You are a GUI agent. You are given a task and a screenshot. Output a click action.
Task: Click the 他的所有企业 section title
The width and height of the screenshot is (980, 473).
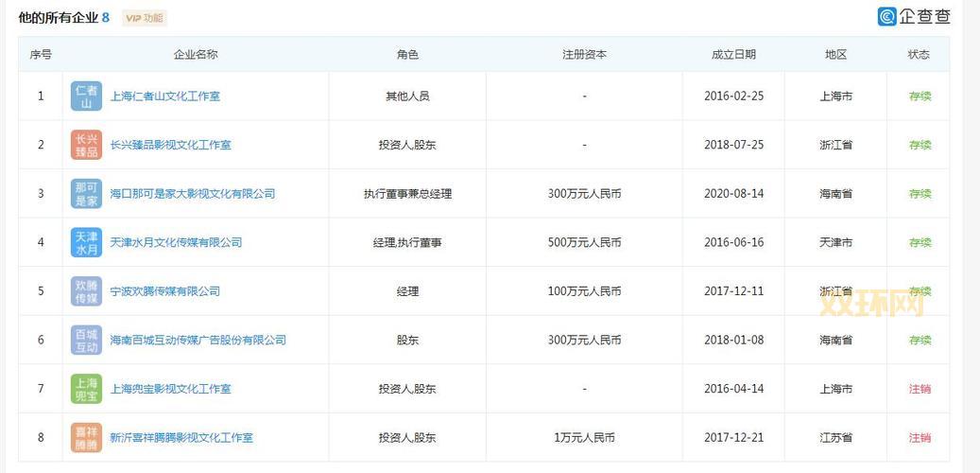pyautogui.click(x=59, y=18)
